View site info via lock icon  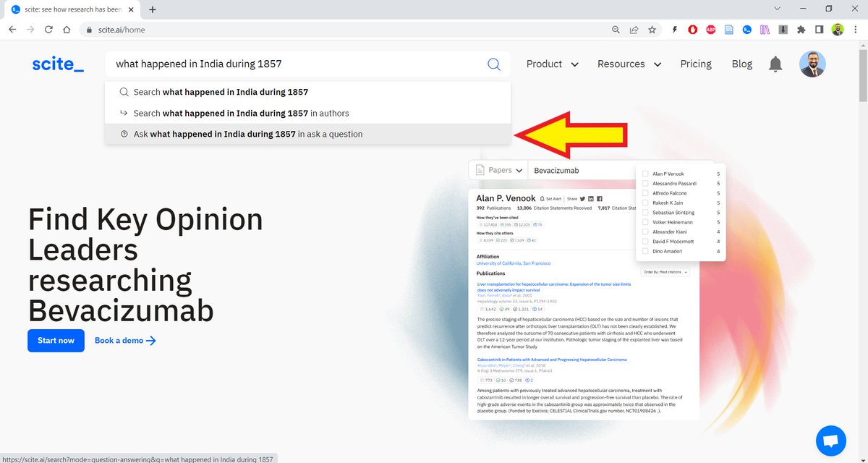[x=90, y=30]
